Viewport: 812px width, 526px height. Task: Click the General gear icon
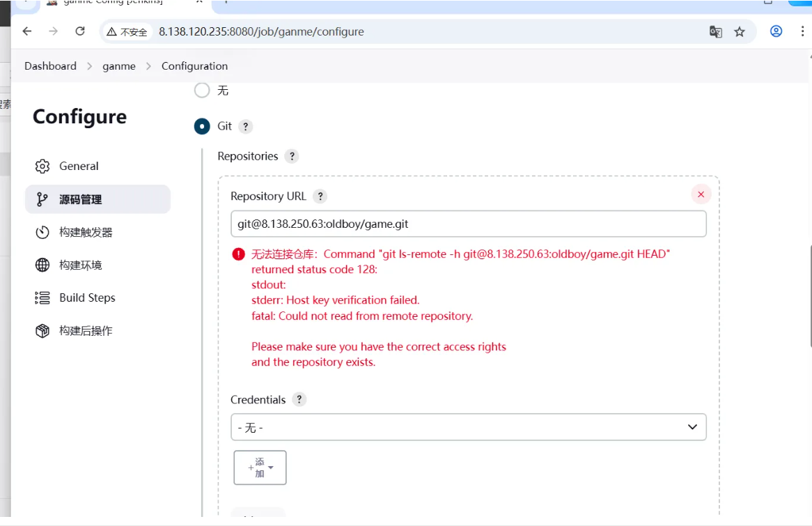[x=42, y=166]
